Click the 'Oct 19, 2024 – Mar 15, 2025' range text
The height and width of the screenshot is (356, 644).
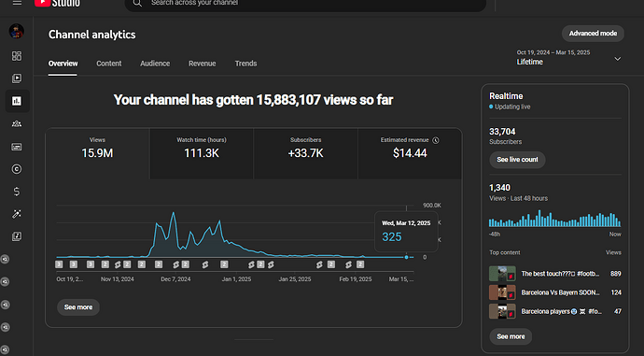click(x=553, y=52)
